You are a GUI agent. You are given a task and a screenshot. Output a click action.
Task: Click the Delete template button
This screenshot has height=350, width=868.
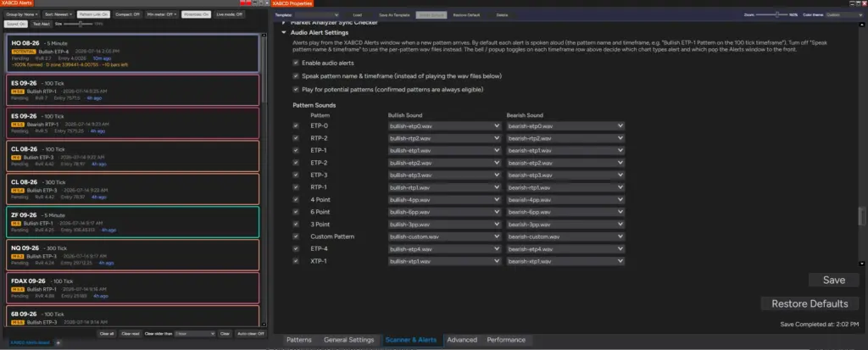click(502, 15)
